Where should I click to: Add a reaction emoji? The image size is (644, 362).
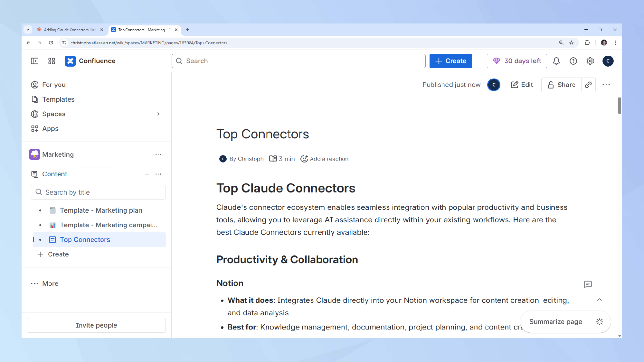coord(324,159)
